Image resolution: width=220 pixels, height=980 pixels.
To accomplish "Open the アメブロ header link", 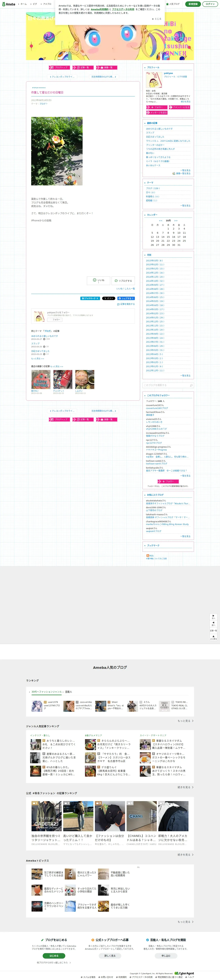I will 47,4.
